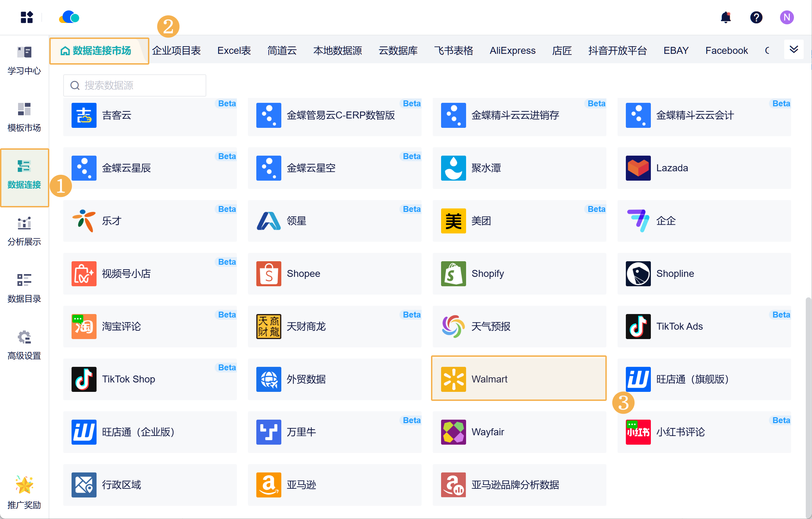Choose the Shopify connector card
Image resolution: width=812 pixels, height=519 pixels.
[x=519, y=274]
